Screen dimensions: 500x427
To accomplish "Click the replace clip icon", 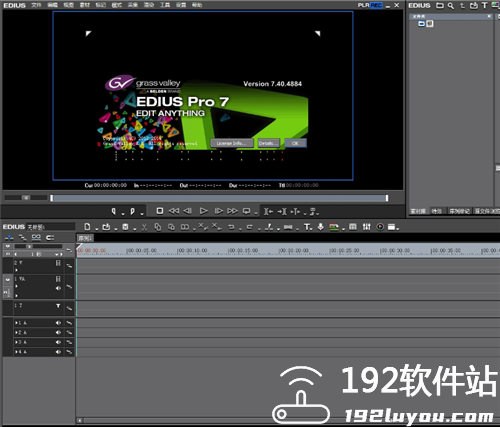I will (185, 227).
